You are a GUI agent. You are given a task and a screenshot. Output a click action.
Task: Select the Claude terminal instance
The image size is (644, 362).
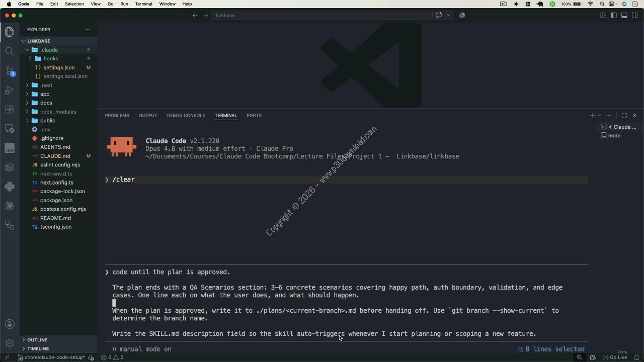pos(619,127)
